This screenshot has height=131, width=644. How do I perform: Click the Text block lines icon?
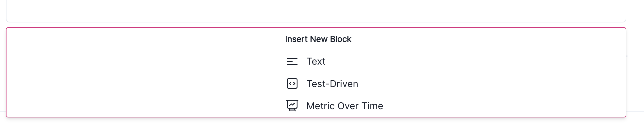click(x=292, y=61)
